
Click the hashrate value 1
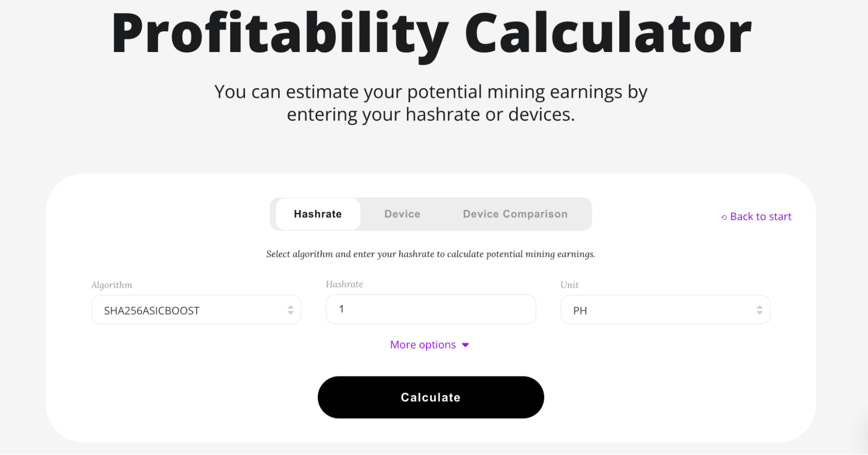point(343,309)
